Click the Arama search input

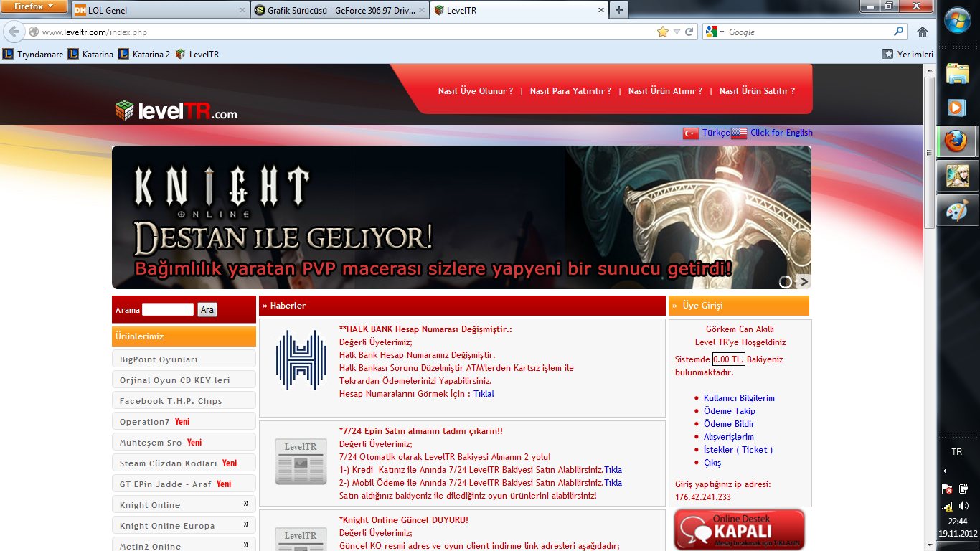click(x=168, y=310)
